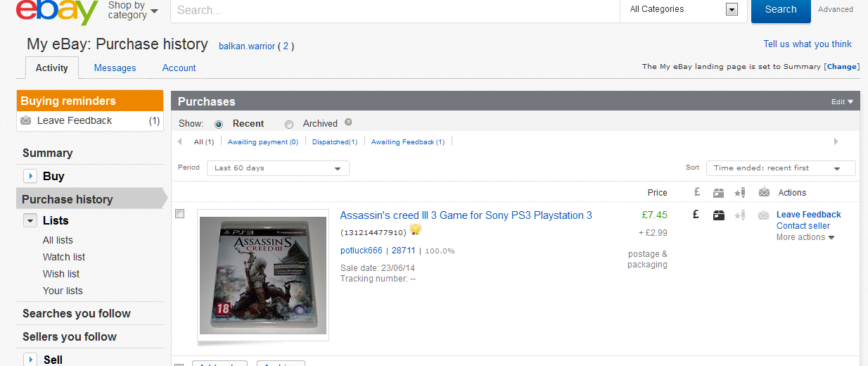Image resolution: width=868 pixels, height=366 pixels.
Task: Click the item's feedback envelope icon
Action: (x=764, y=215)
